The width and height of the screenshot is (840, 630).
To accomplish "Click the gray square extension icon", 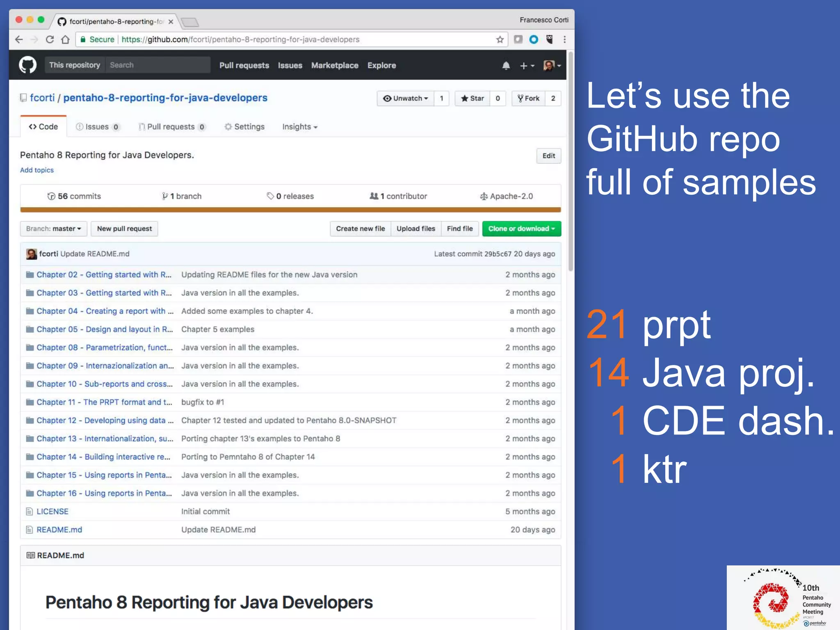I will (x=518, y=39).
